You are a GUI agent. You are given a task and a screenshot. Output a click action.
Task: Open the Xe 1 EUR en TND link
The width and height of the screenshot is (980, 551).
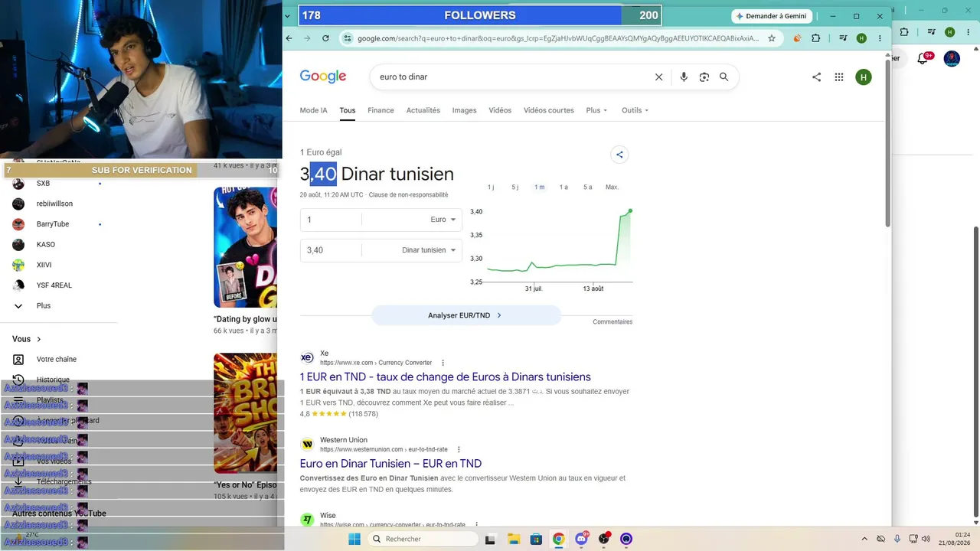[446, 377]
